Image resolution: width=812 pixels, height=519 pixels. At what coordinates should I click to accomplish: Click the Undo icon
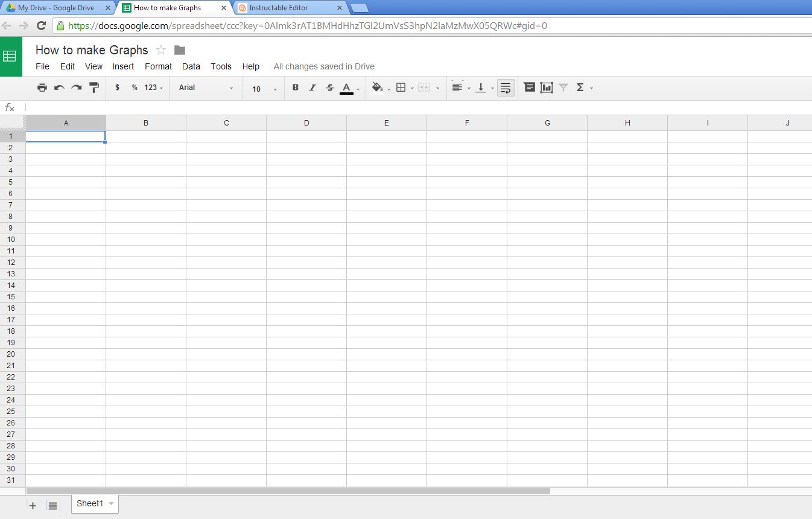coord(59,88)
